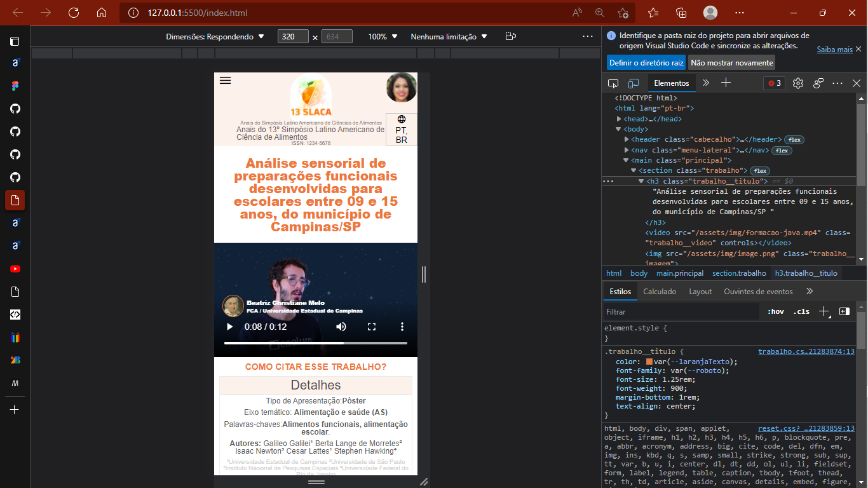
Task: Open DevTools settings gear
Action: 798,83
